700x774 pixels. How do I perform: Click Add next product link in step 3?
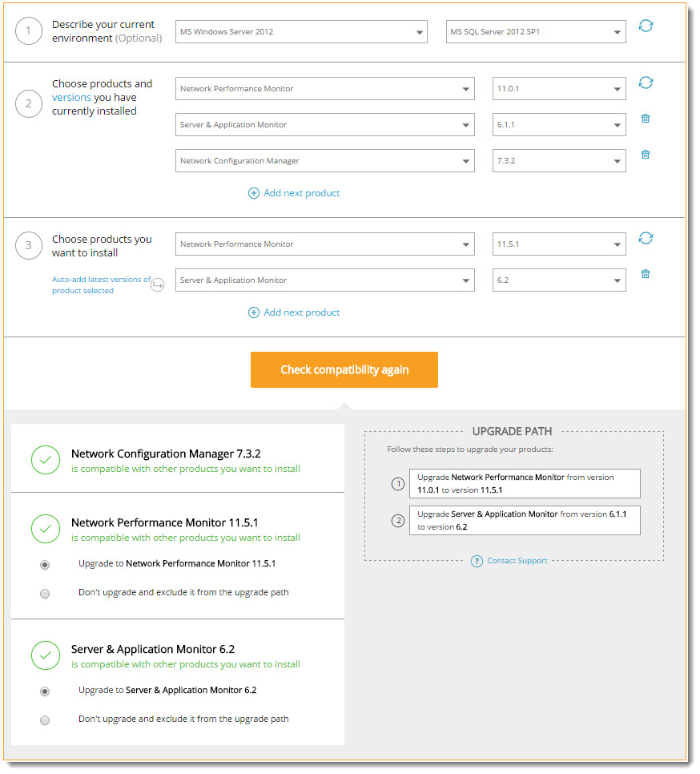tap(301, 312)
